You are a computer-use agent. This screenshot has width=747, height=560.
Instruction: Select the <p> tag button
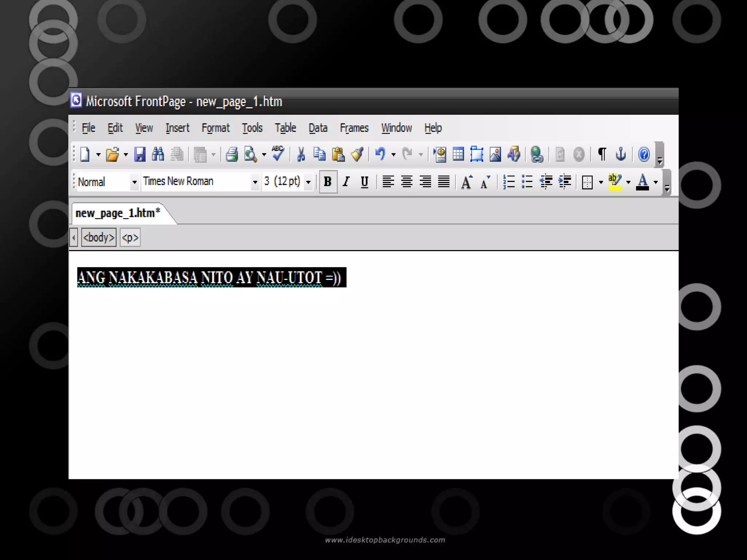[x=130, y=238]
